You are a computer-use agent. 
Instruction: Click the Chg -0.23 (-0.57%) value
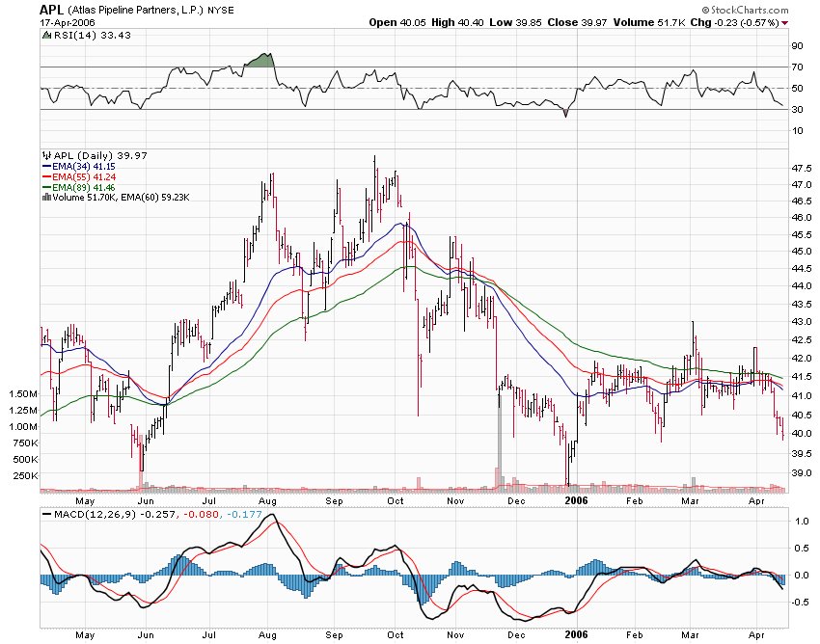(x=735, y=22)
